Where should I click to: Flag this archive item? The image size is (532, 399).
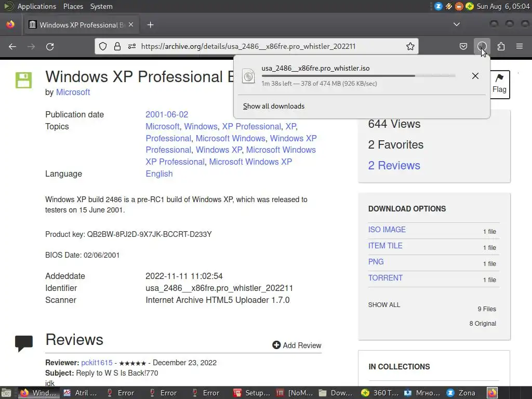[x=499, y=84]
